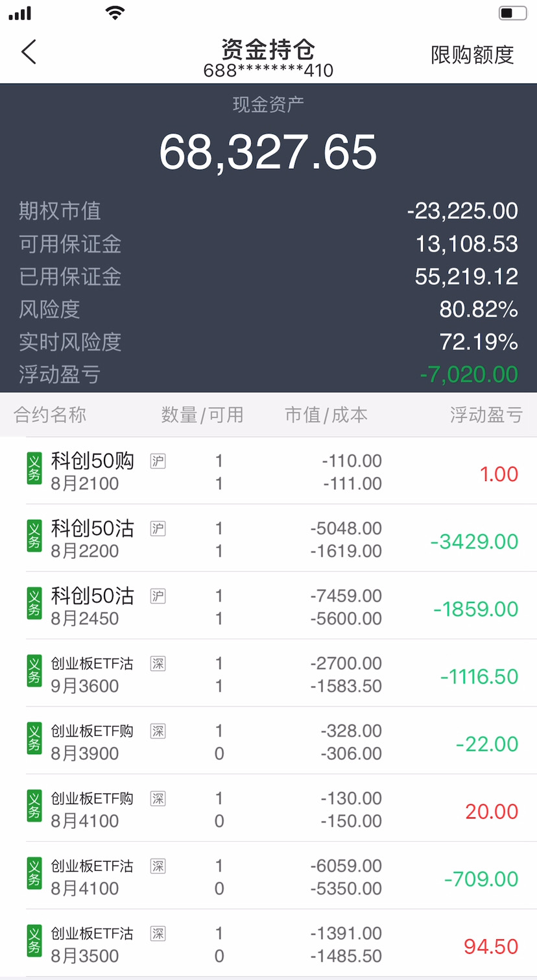Tap the 现金资产 amount 68,327.65
537x980 pixels.
tap(268, 153)
